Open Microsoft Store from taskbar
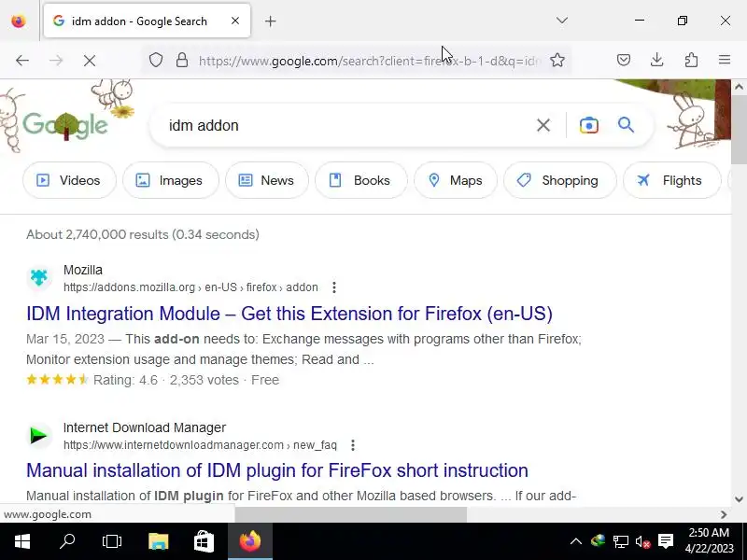The height and width of the screenshot is (560, 747). coord(204,541)
